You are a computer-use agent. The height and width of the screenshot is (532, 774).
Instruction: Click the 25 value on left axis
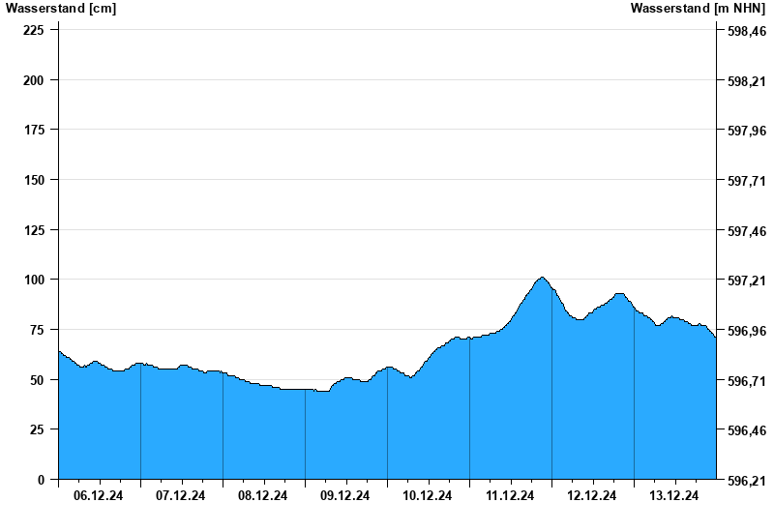click(37, 429)
